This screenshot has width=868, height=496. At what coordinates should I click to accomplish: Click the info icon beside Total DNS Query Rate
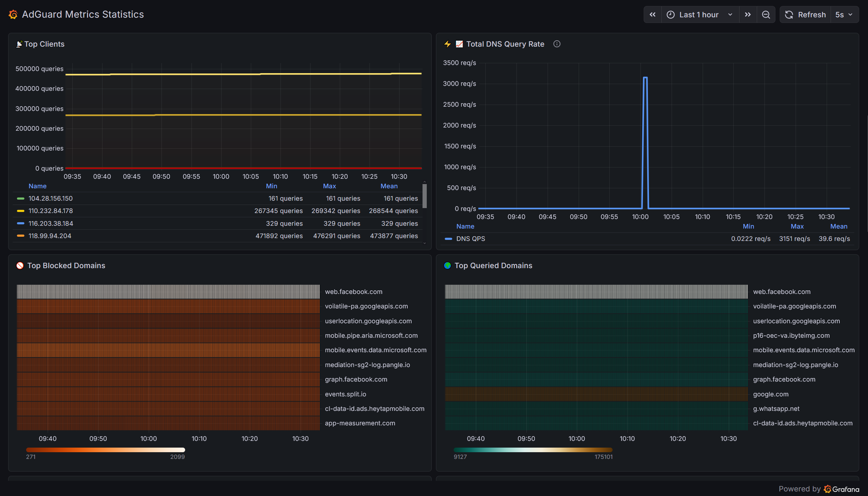[x=557, y=44]
